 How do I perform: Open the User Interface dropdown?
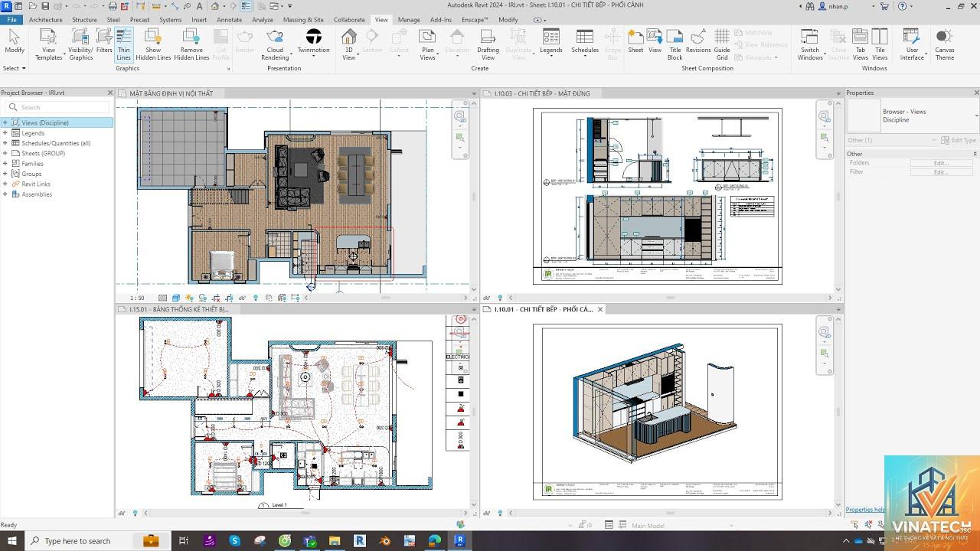click(x=912, y=45)
